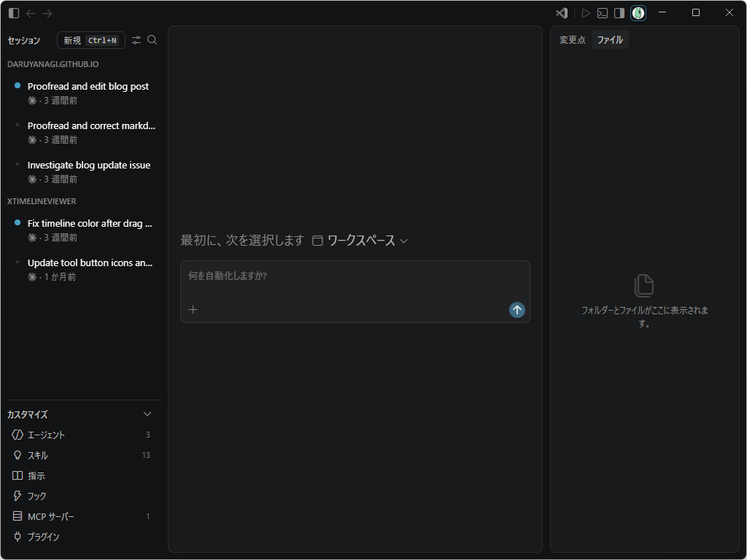Open session Investigate blog update issue
This screenshot has width=747, height=560.
84,172
